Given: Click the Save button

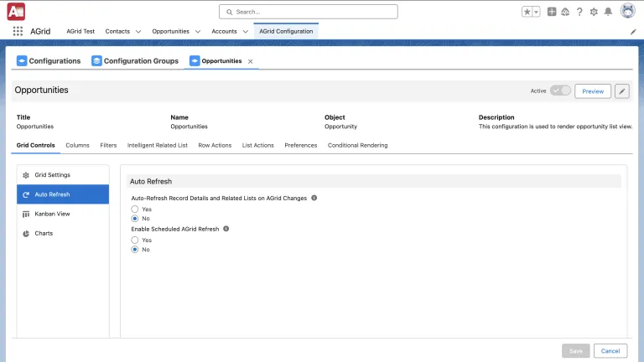Looking at the screenshot, I should [x=576, y=351].
